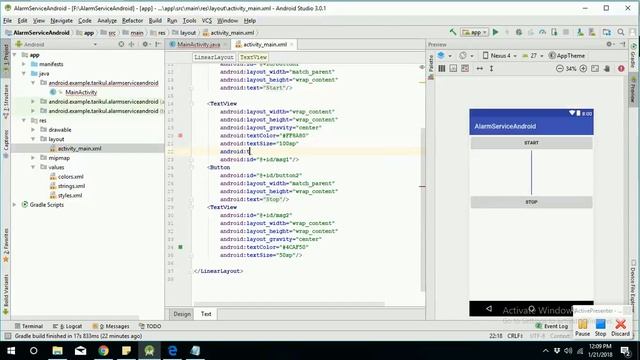Click LinearLayout breadcrumb in editor
Viewport: 640px width, 360px height.
(213, 57)
